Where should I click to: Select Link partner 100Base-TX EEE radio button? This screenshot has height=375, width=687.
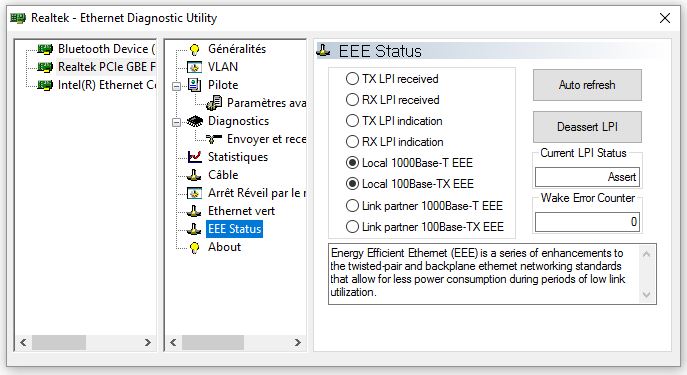coord(352,227)
